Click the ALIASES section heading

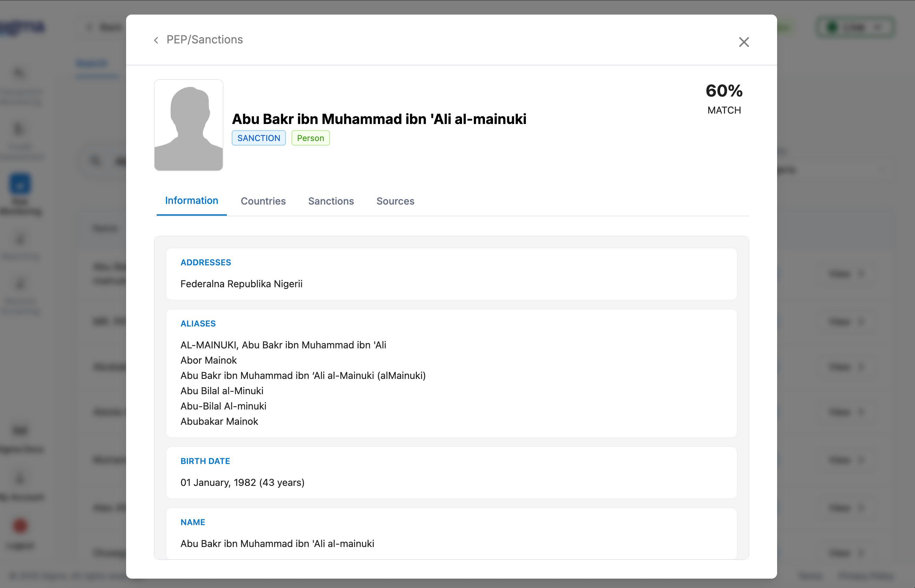198,323
